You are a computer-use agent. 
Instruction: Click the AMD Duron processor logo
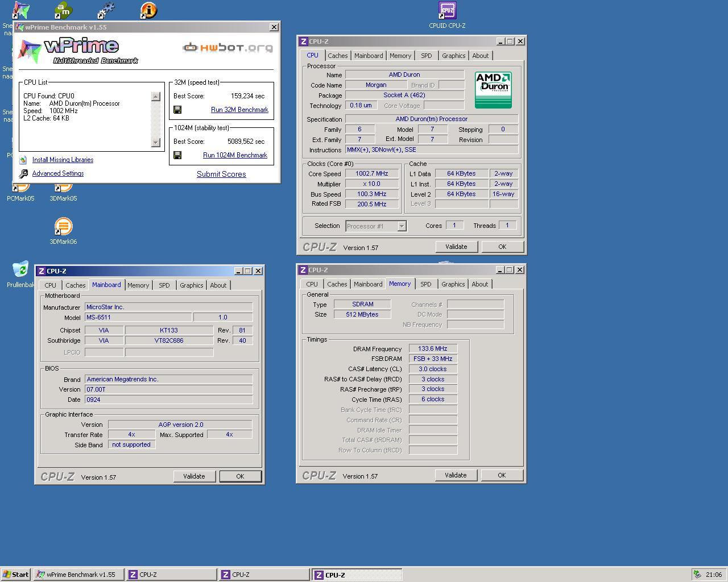click(x=493, y=90)
